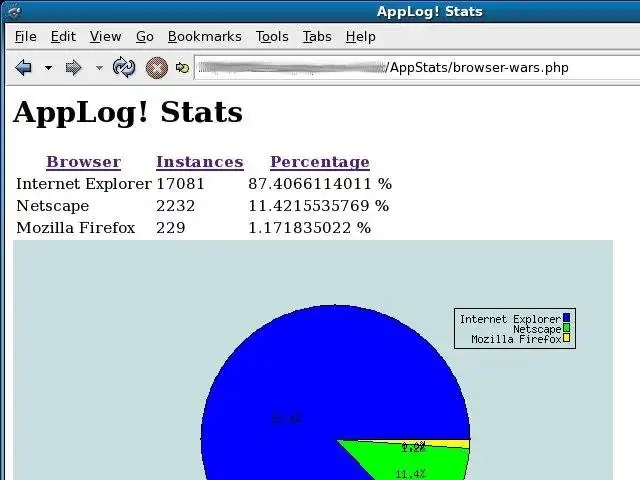Viewport: 640px width, 480px height.
Task: Open the File menu
Action: (26, 37)
